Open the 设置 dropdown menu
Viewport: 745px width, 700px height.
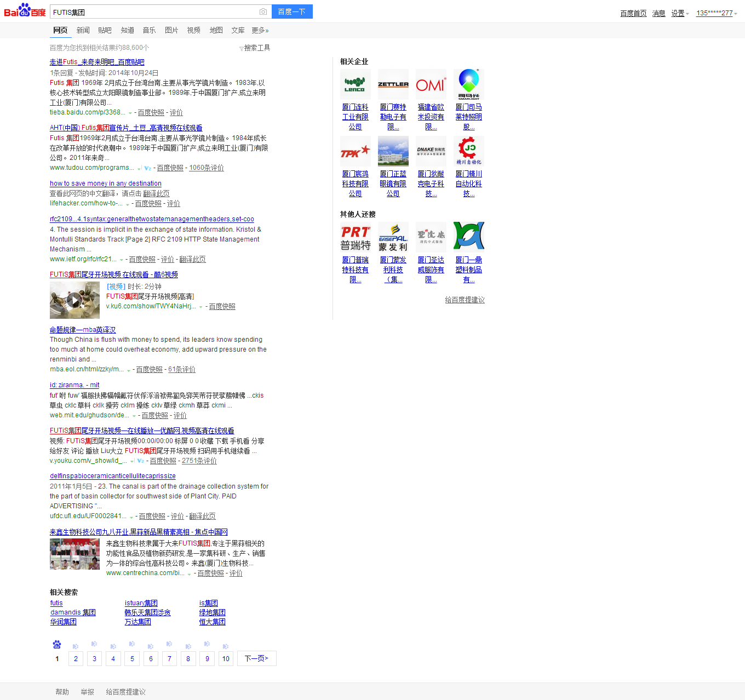tap(680, 13)
